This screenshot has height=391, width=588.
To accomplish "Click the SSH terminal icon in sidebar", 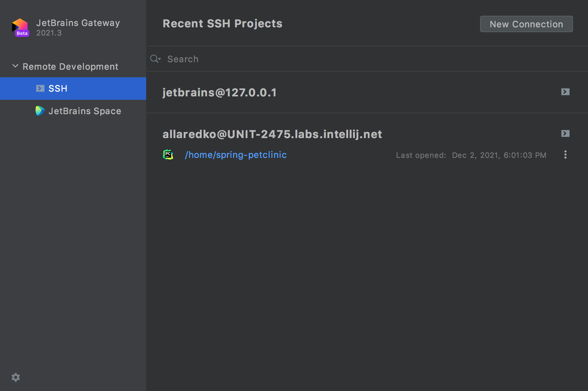I will (x=40, y=89).
